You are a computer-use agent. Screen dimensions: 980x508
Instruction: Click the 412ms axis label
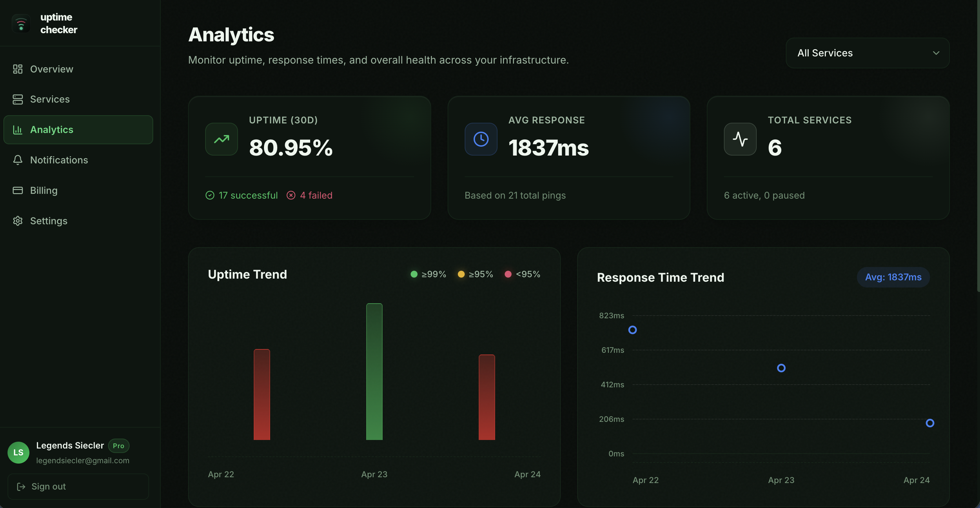(612, 385)
